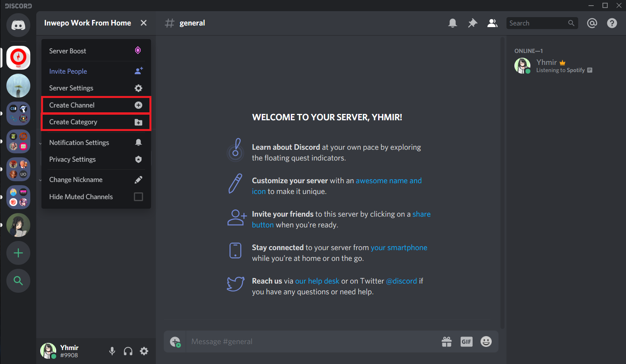Click the Listening to Spotify status
This screenshot has width=626, height=364.
564,70
